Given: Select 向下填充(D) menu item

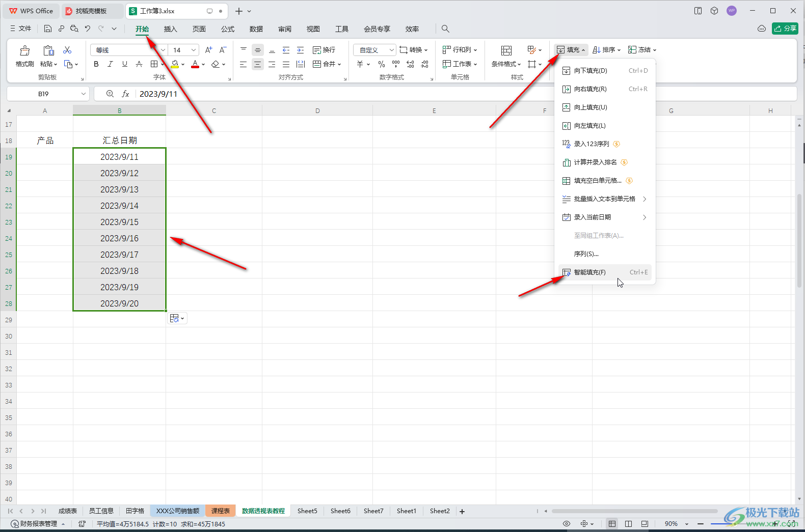Looking at the screenshot, I should click(605, 71).
